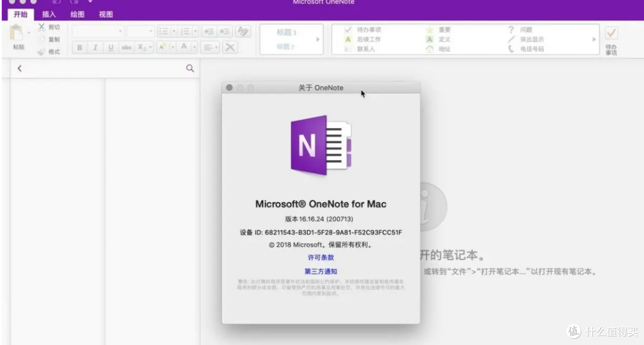Apply the 电话号码 phone tag
The image size is (644, 345).
coord(526,49)
